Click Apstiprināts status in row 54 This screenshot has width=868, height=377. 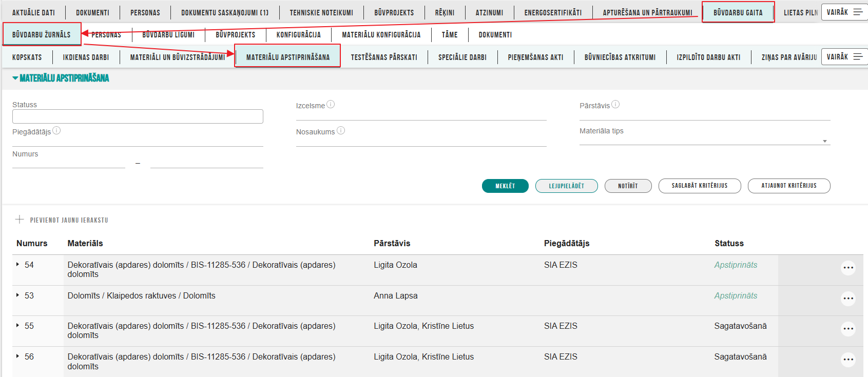736,265
